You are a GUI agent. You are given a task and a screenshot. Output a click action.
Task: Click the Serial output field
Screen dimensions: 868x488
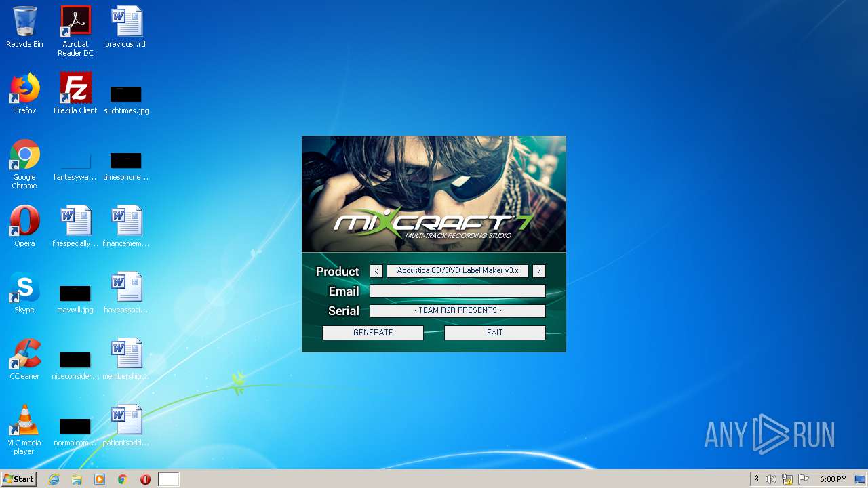[458, 311]
